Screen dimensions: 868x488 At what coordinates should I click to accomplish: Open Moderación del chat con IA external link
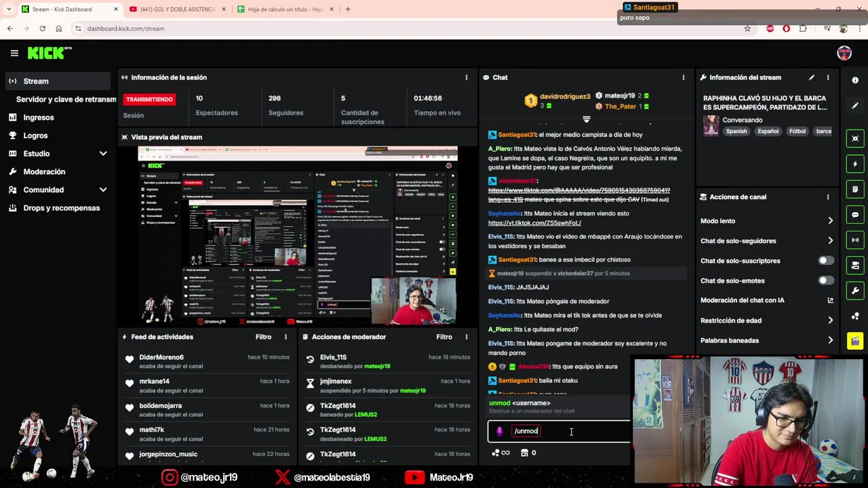click(x=830, y=300)
